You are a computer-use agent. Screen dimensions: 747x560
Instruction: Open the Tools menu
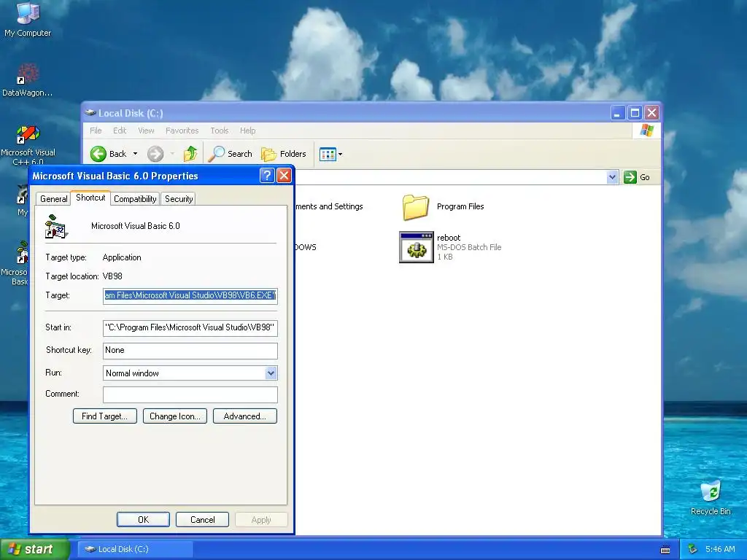pyautogui.click(x=220, y=131)
